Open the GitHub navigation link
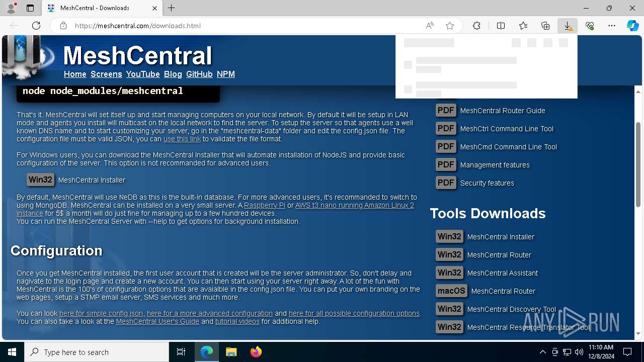This screenshot has width=644, height=362. [199, 74]
